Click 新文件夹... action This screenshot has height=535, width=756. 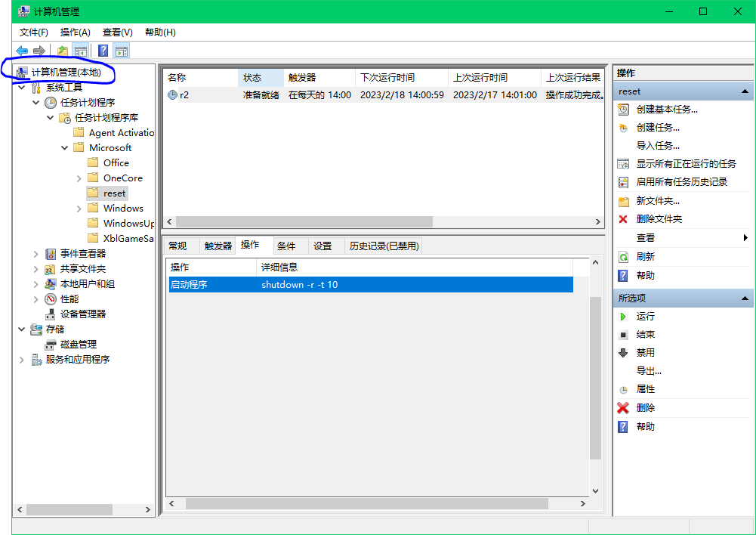pos(658,201)
